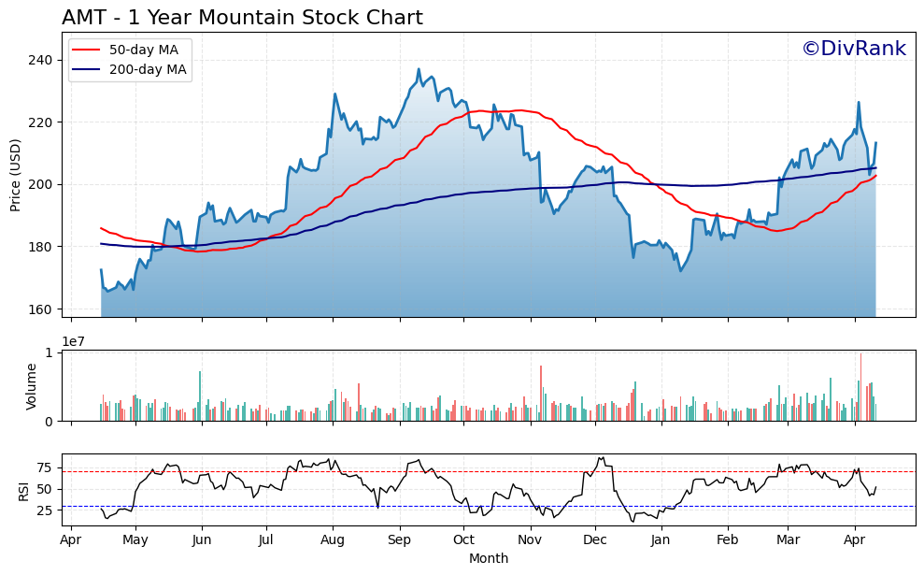Click the "Dec" month tick label
This screenshot has width=924, height=575.
coord(594,540)
